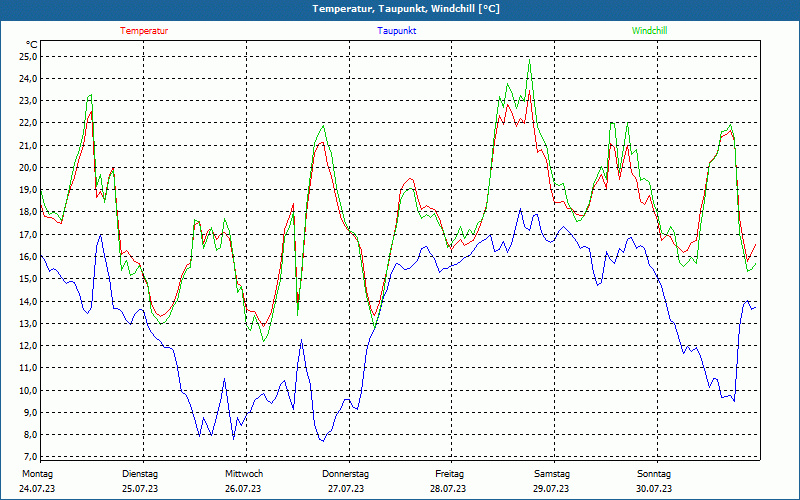Image resolution: width=800 pixels, height=500 pixels.
Task: Click the Samstag day label
Action: (552, 474)
